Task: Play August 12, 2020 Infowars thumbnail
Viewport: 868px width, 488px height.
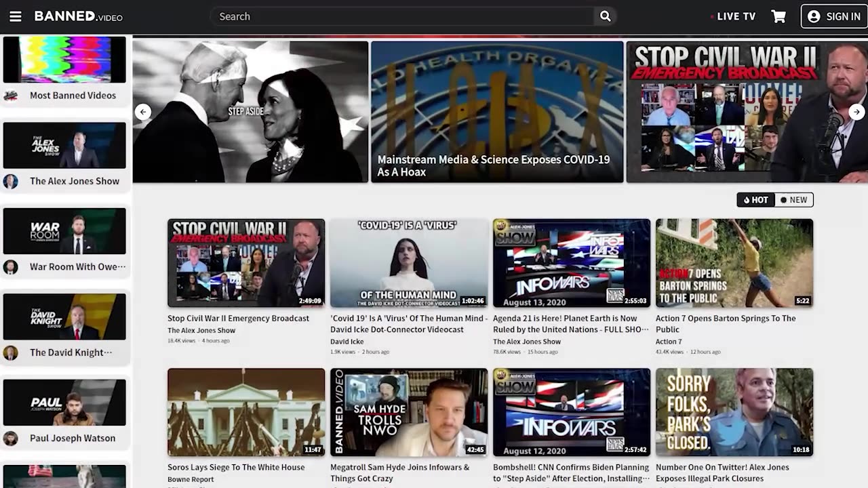Action: click(x=572, y=412)
